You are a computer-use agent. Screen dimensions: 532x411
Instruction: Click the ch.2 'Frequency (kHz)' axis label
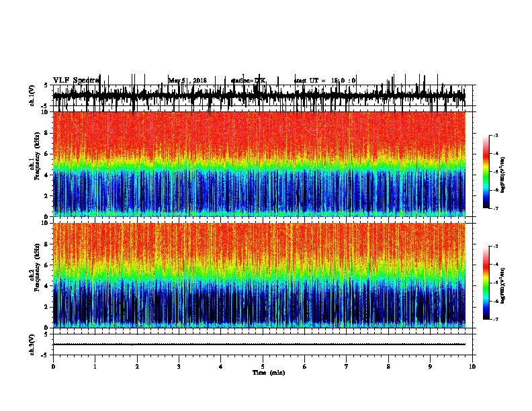pyautogui.click(x=37, y=267)
